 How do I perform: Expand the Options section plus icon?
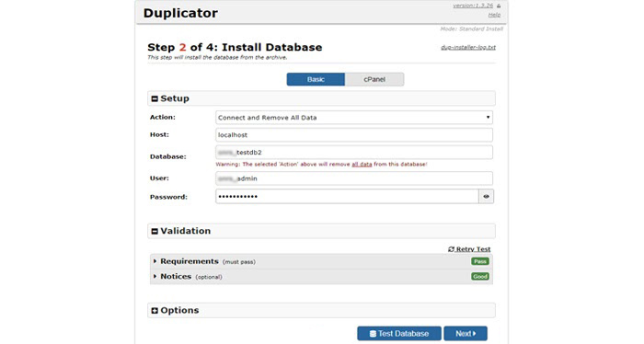[x=155, y=311]
